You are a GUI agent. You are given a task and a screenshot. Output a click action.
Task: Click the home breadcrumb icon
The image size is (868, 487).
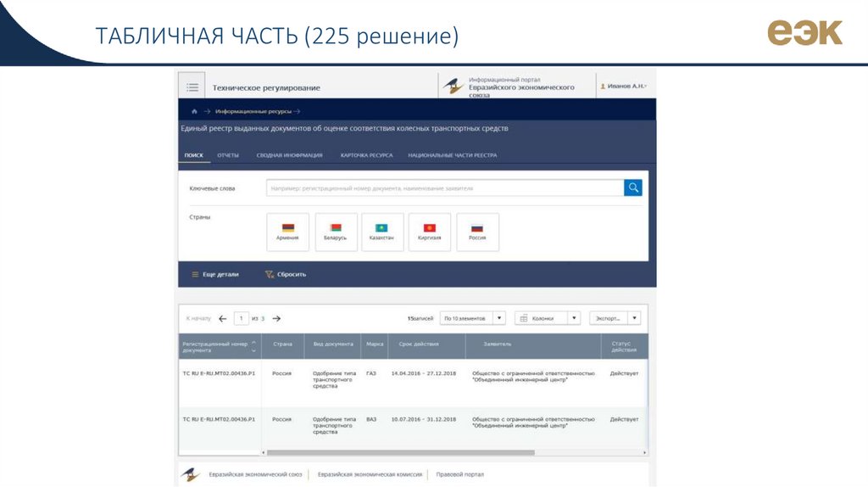coord(194,111)
